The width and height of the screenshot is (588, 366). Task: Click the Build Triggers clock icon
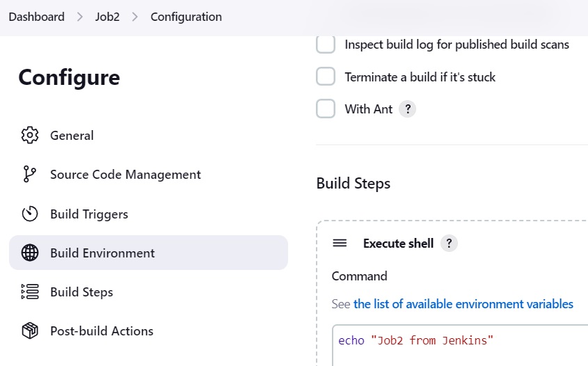coord(30,214)
